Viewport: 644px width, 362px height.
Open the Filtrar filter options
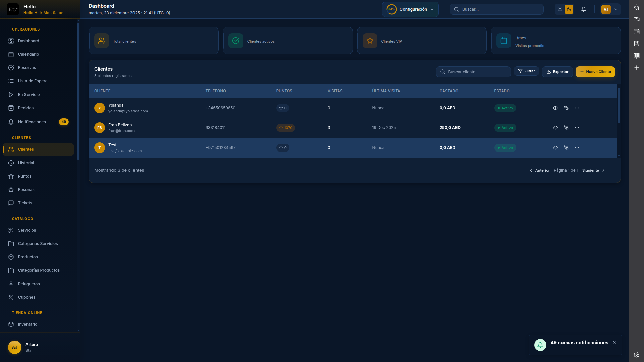click(526, 71)
